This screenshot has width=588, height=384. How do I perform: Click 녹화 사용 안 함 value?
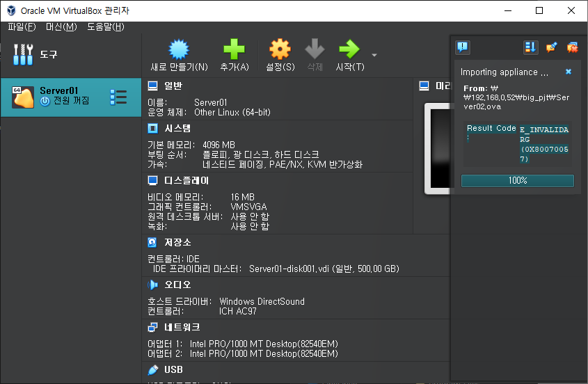click(250, 226)
